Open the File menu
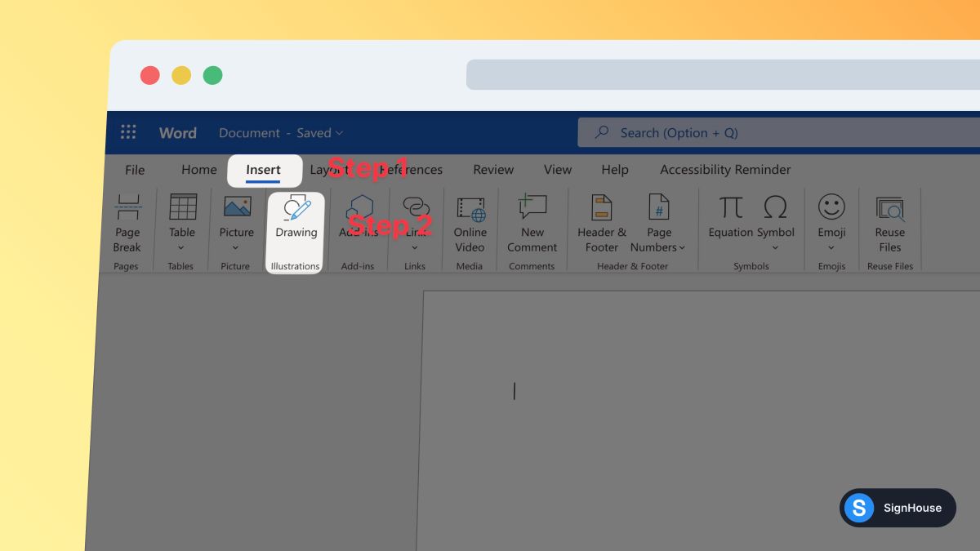 point(134,170)
